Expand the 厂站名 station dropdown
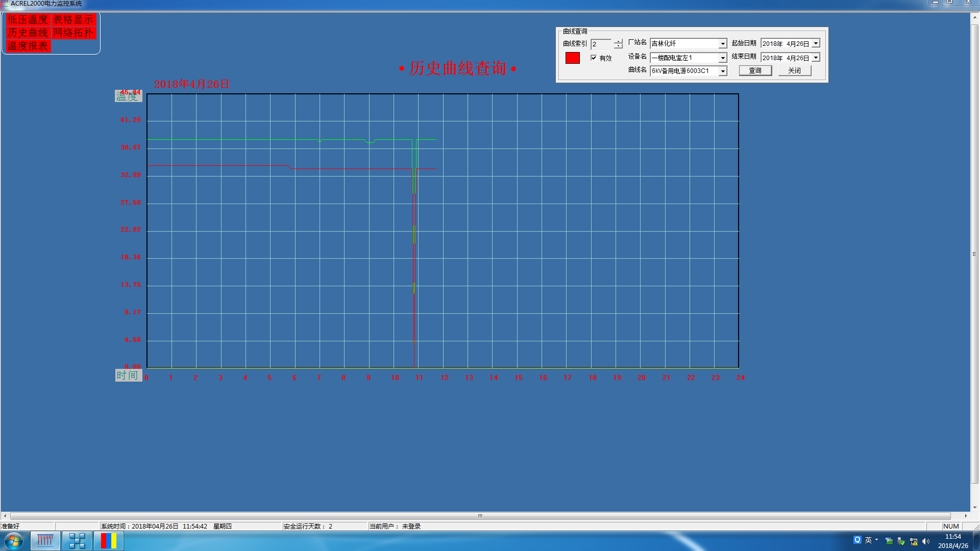This screenshot has width=980, height=551. 723,44
